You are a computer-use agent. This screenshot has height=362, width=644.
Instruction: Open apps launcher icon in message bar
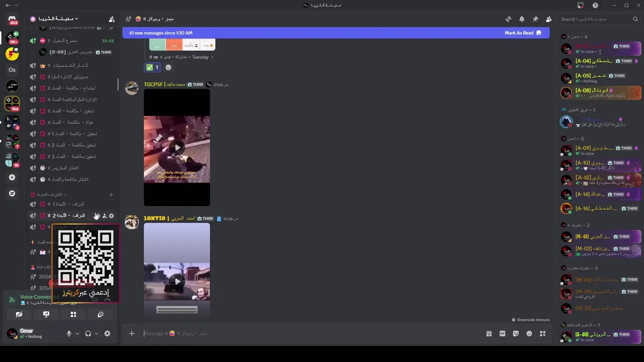click(542, 333)
